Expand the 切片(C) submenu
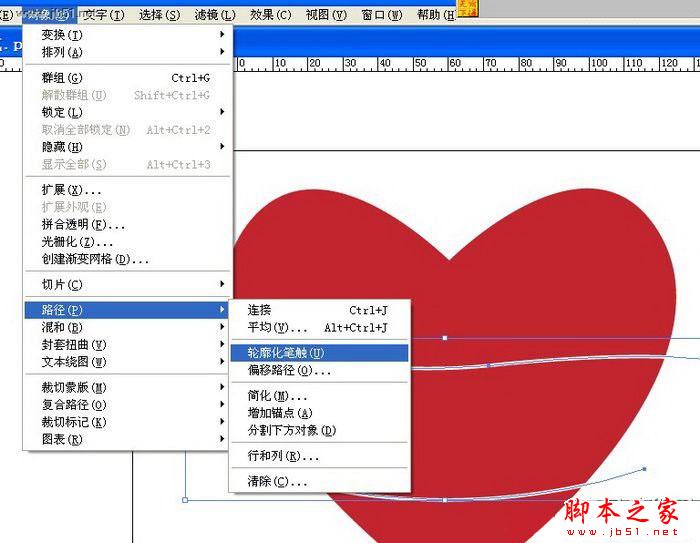 click(x=128, y=284)
